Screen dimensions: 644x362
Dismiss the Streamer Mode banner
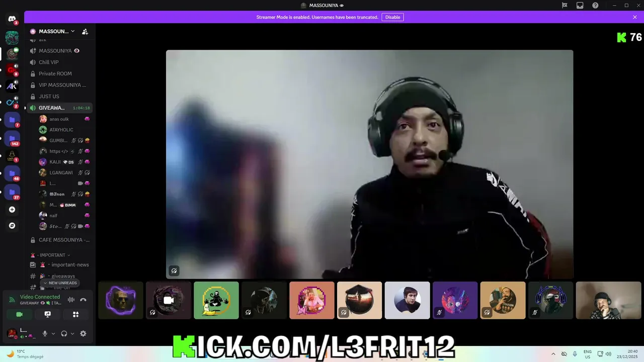point(635,17)
